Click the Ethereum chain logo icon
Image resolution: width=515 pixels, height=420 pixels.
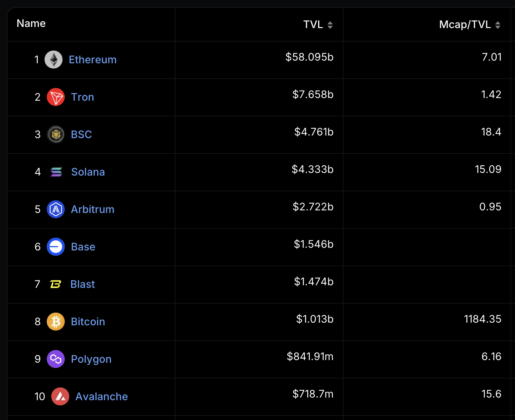tap(54, 60)
